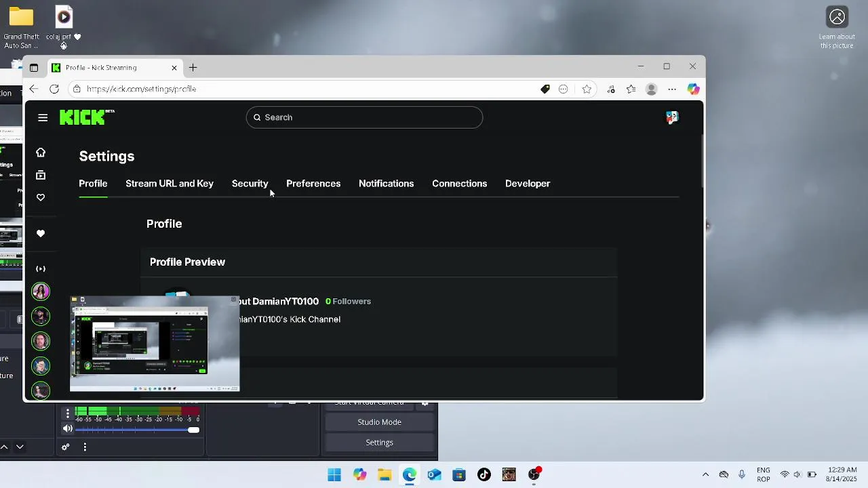Viewport: 868px width, 488px height.
Task: Move the OBS source down arrow
Action: point(20,447)
